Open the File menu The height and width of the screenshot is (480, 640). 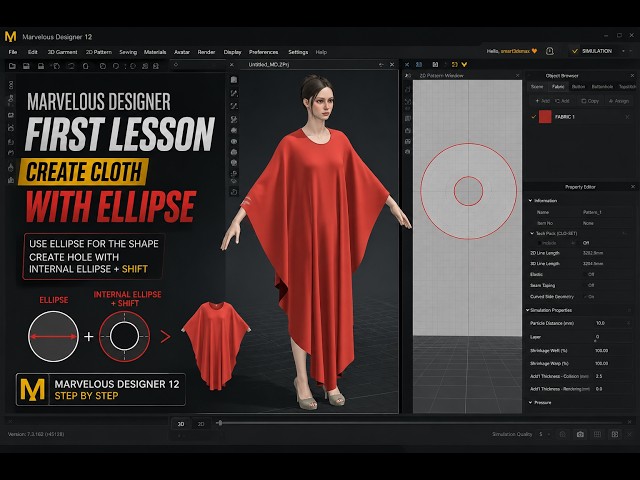pos(13,52)
